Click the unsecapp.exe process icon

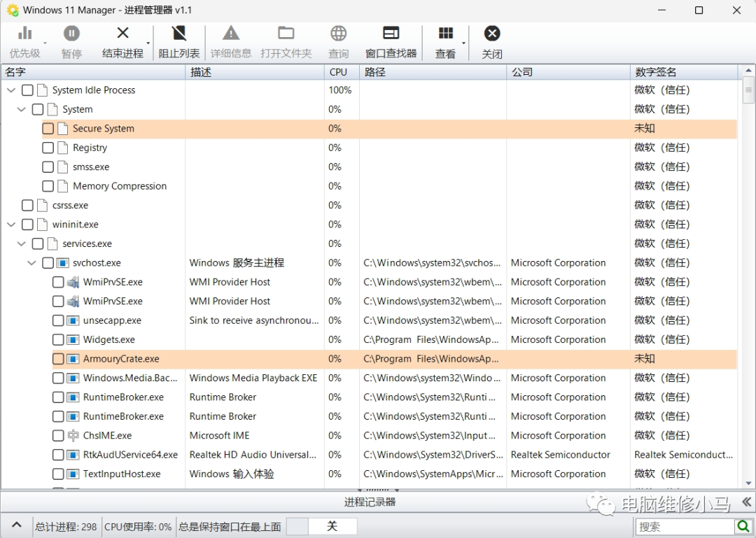click(73, 320)
